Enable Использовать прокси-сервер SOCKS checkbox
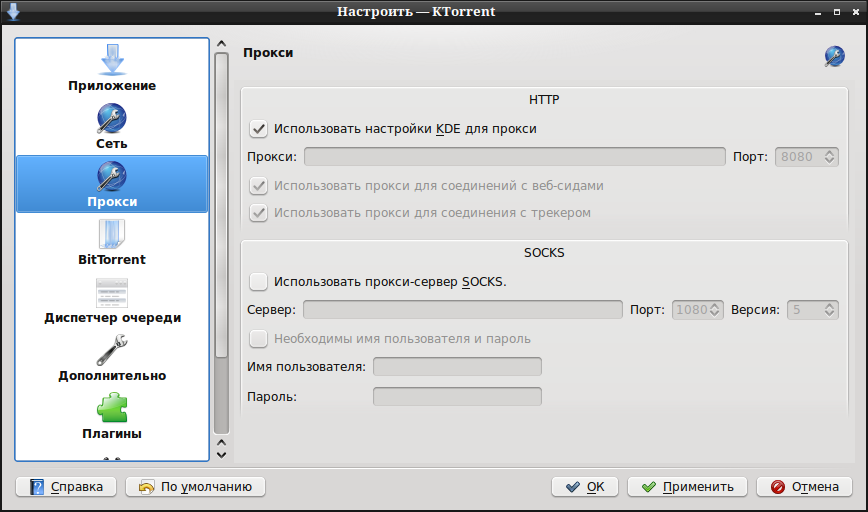 pyautogui.click(x=259, y=282)
